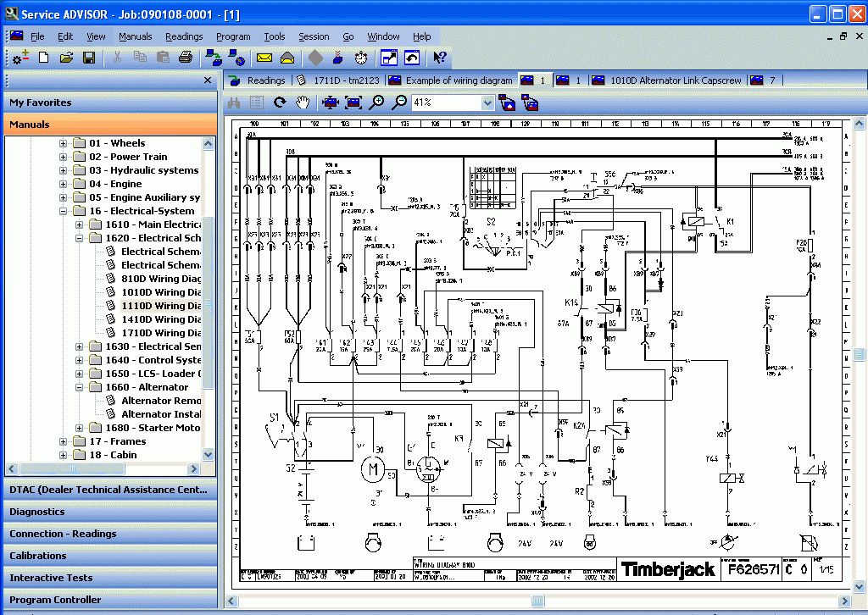Expand the 04 - Engine tree node

point(63,184)
